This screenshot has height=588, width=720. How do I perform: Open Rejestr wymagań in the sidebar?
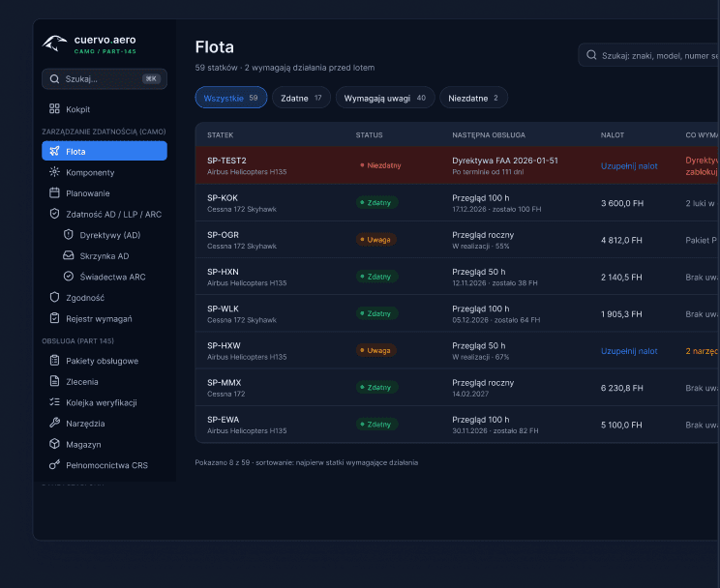105,318
